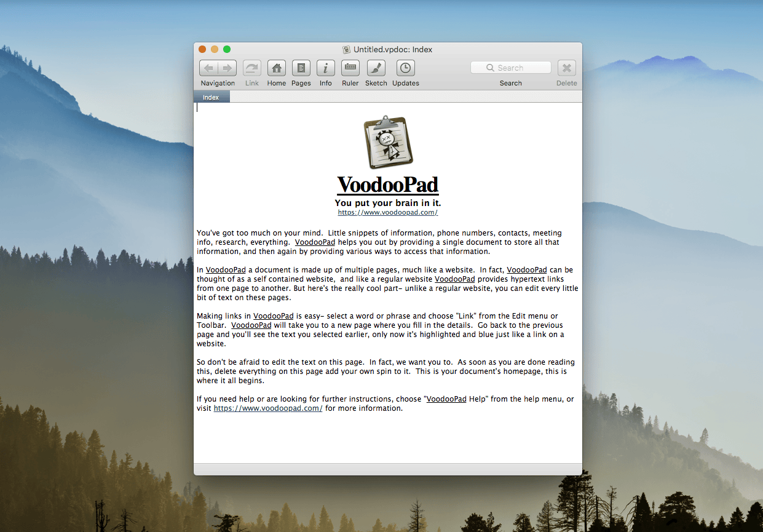Click the "Updates" toolbar label
763x532 pixels.
[406, 83]
